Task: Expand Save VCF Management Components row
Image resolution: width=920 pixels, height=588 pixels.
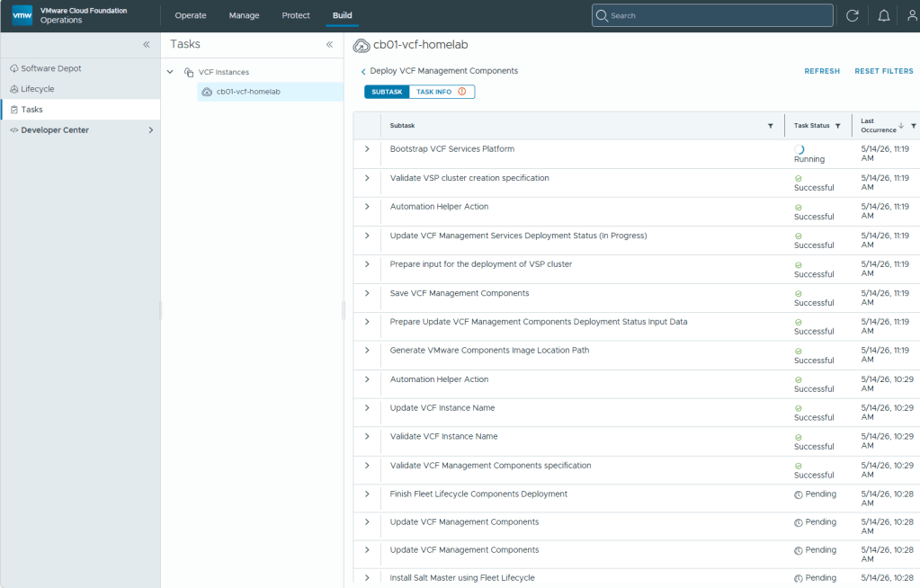Action: tap(367, 293)
